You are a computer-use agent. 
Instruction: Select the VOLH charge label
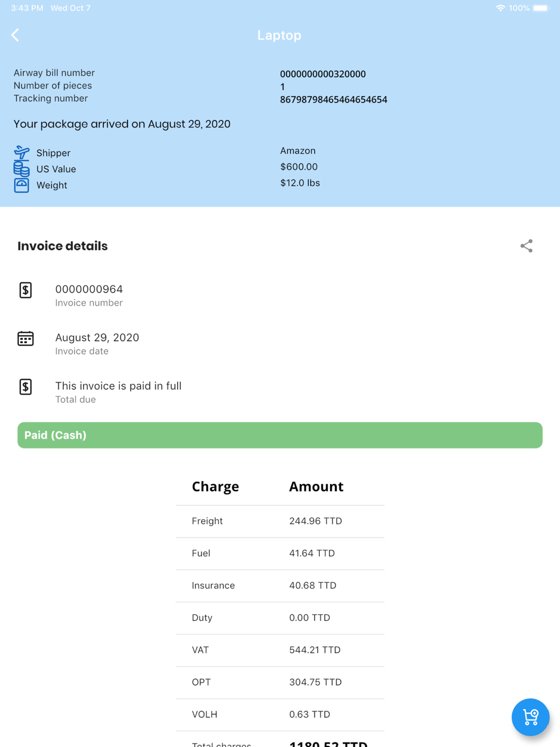coord(204,715)
